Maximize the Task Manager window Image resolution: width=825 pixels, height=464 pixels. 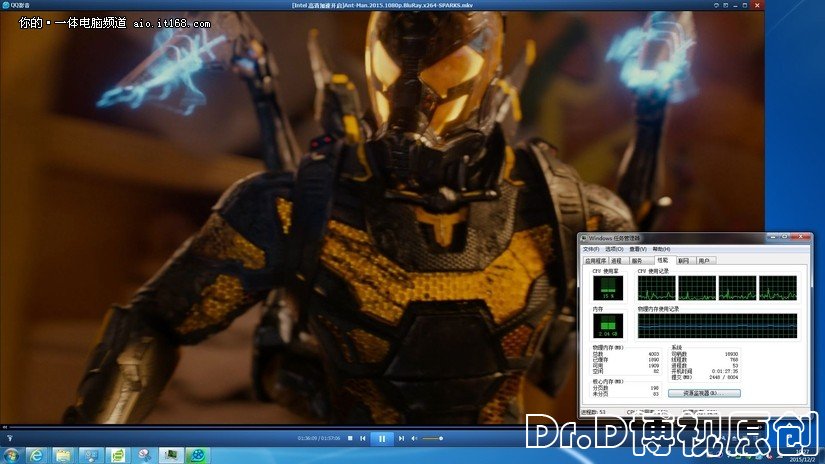[784, 237]
